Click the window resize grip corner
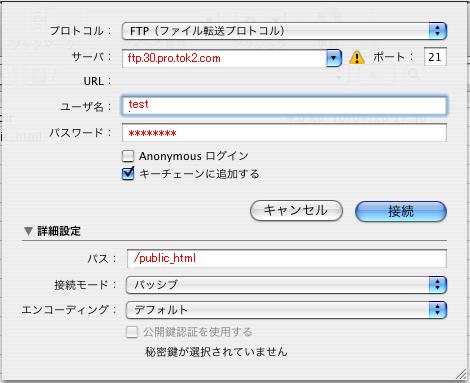Screen dimensions: 470x383 [461, 374]
